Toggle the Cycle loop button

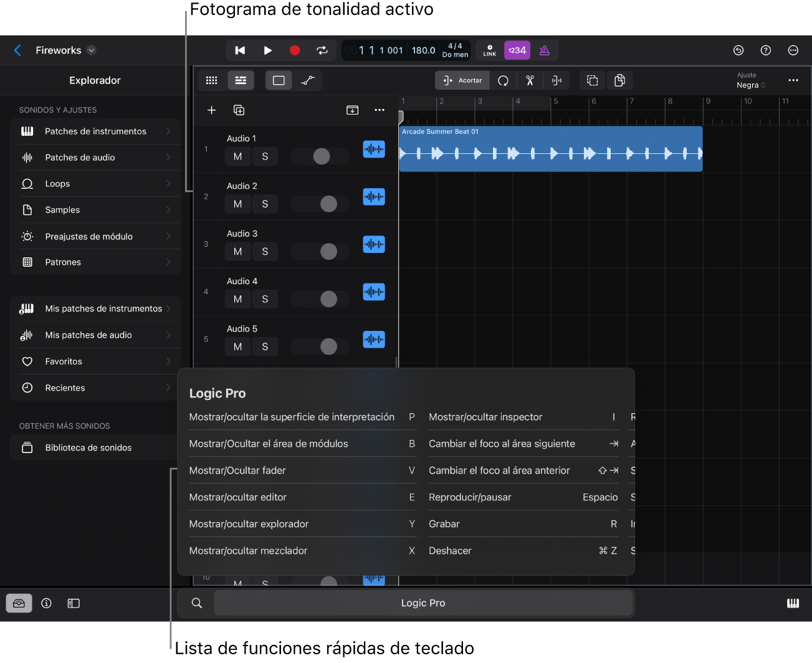tap(322, 50)
